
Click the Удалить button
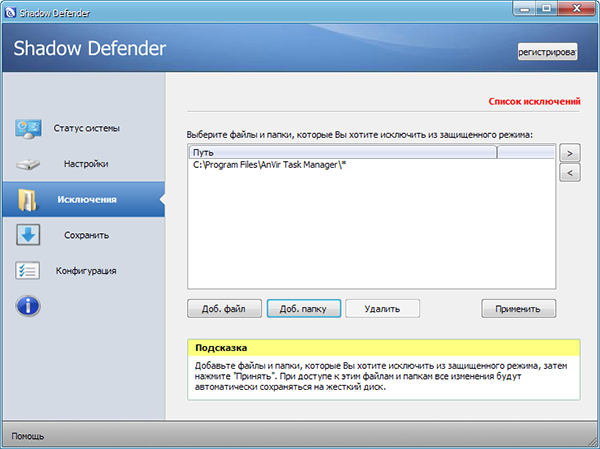383,309
